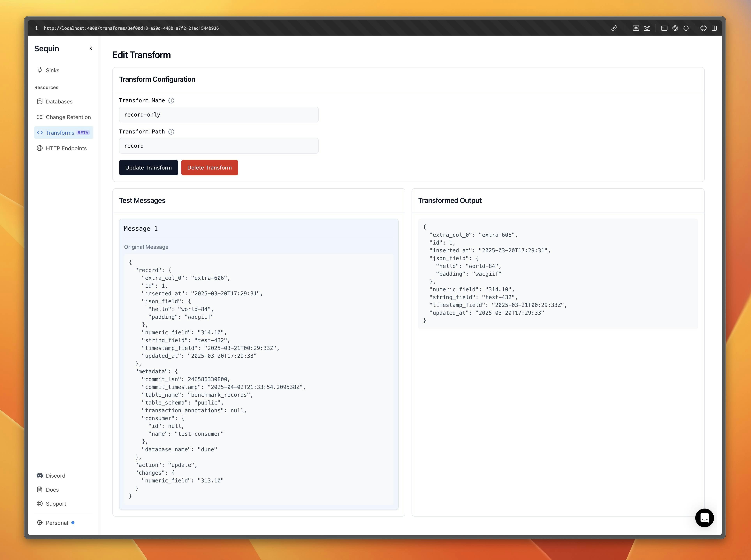Open Databases in the sidebar
This screenshot has width=751, height=560.
[59, 101]
